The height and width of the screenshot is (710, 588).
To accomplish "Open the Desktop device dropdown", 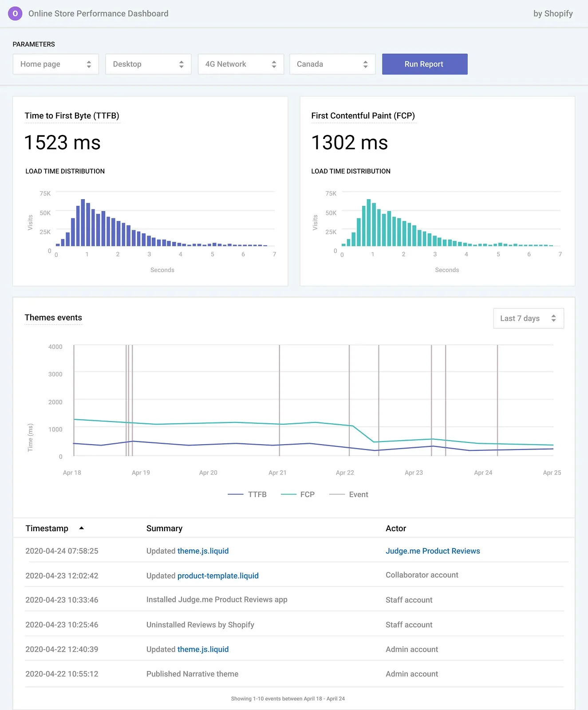I will (148, 64).
